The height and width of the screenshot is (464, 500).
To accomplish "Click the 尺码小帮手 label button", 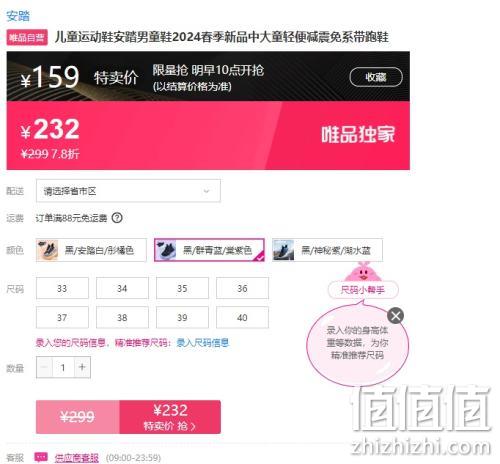I will [363, 290].
